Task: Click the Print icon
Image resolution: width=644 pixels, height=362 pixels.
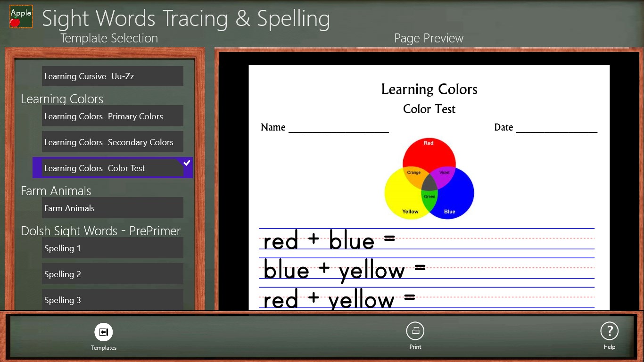Action: [415, 331]
